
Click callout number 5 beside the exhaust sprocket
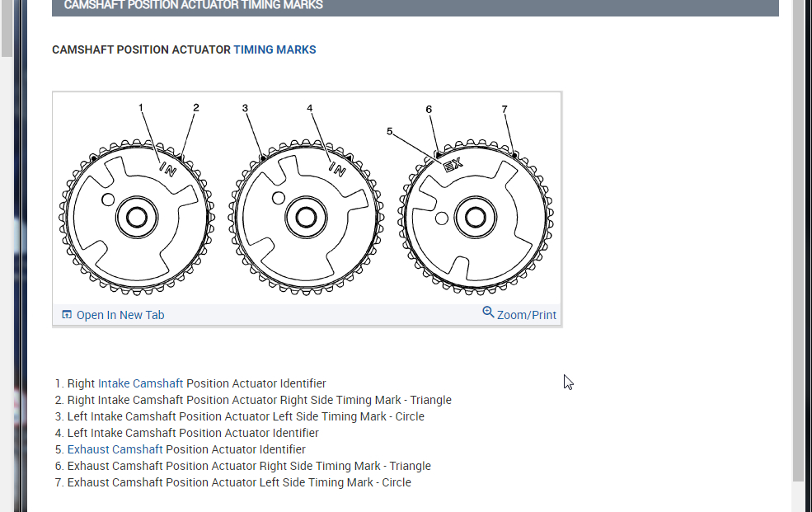click(x=390, y=130)
